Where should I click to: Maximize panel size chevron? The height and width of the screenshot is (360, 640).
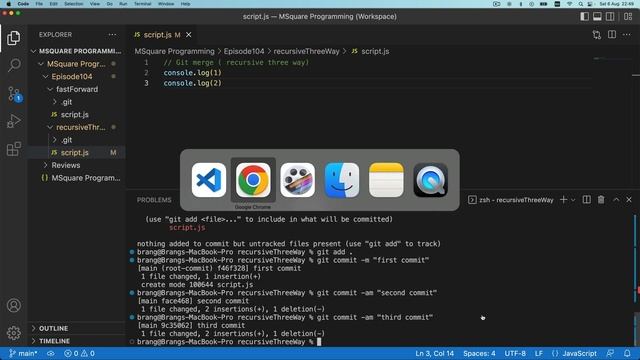(616, 200)
